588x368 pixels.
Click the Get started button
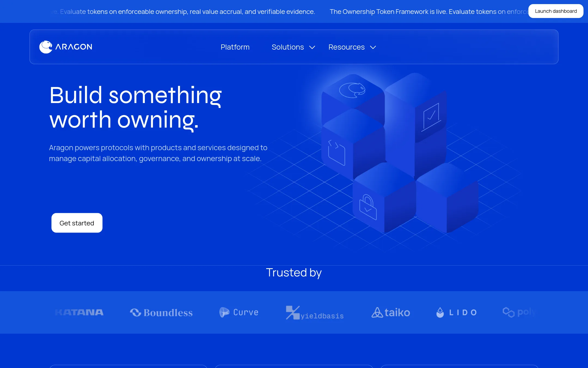pyautogui.click(x=77, y=223)
